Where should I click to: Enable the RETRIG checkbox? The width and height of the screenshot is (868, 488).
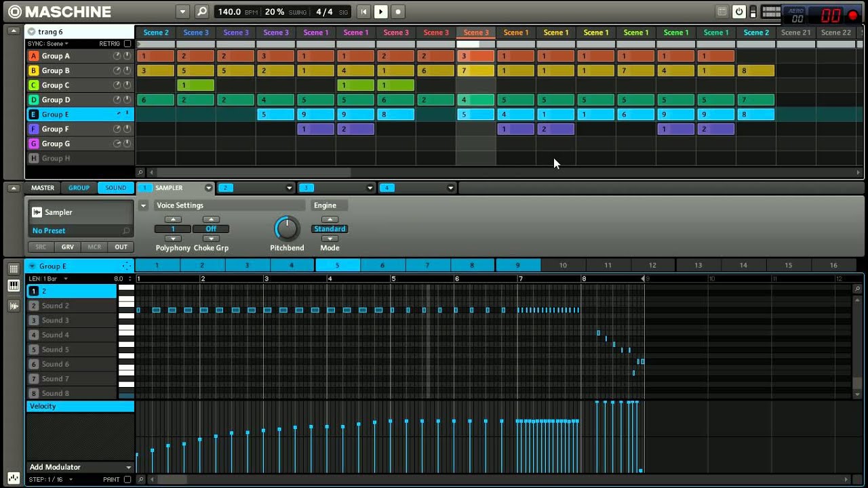click(x=127, y=43)
